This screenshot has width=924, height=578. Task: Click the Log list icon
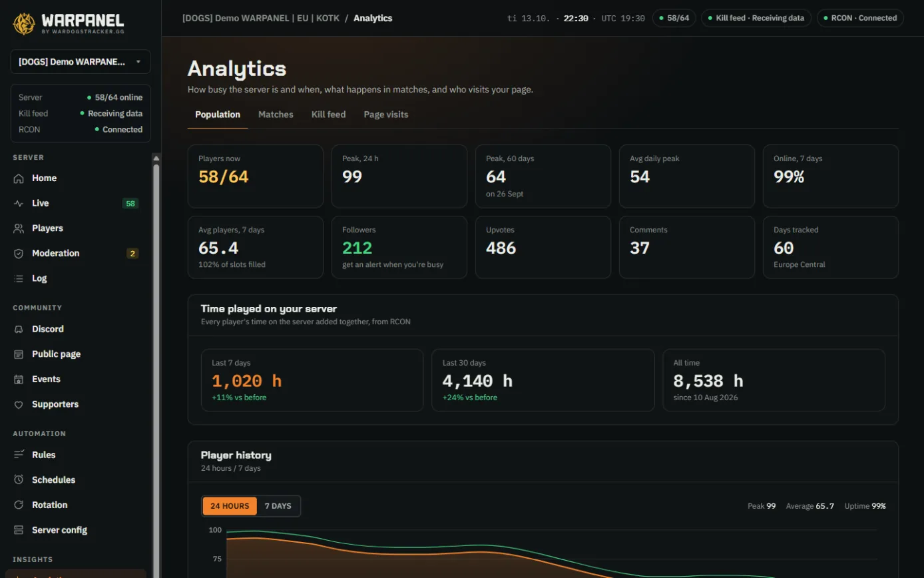pyautogui.click(x=19, y=278)
